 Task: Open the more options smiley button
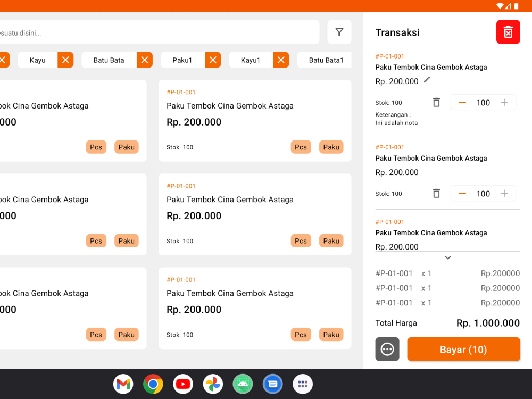coord(387,349)
